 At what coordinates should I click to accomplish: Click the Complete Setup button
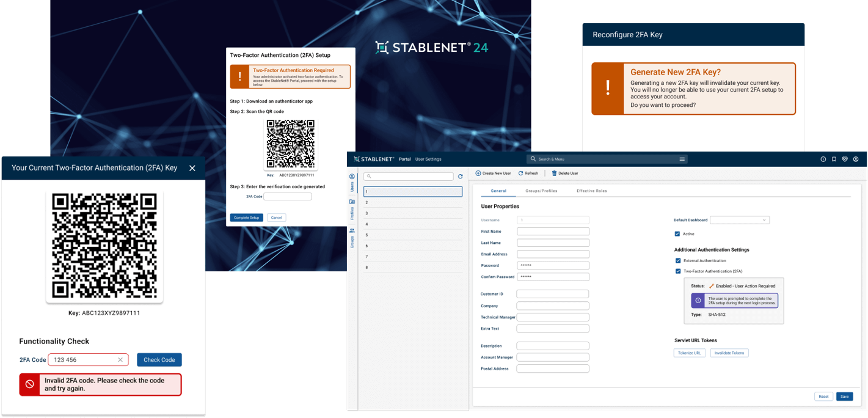pos(247,218)
